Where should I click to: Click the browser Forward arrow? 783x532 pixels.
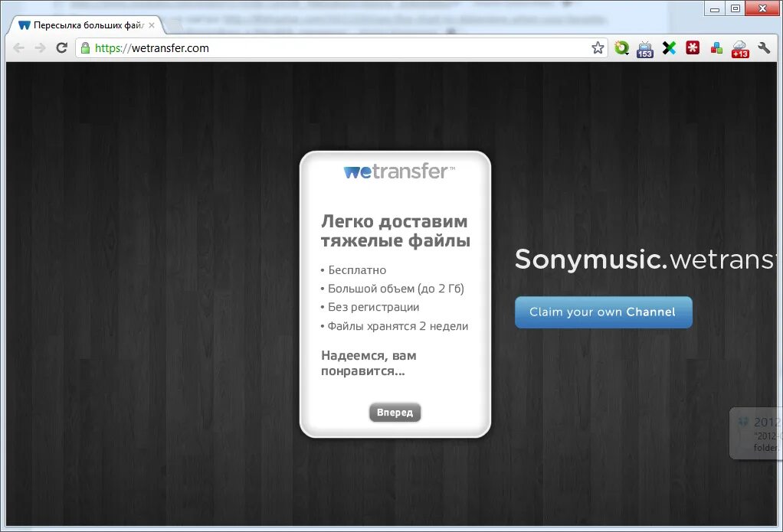point(41,48)
